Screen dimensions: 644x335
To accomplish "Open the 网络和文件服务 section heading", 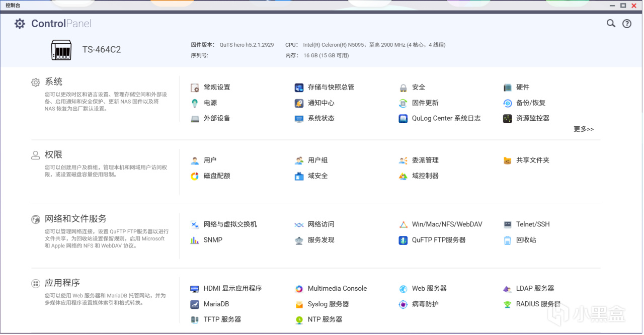I will click(76, 219).
